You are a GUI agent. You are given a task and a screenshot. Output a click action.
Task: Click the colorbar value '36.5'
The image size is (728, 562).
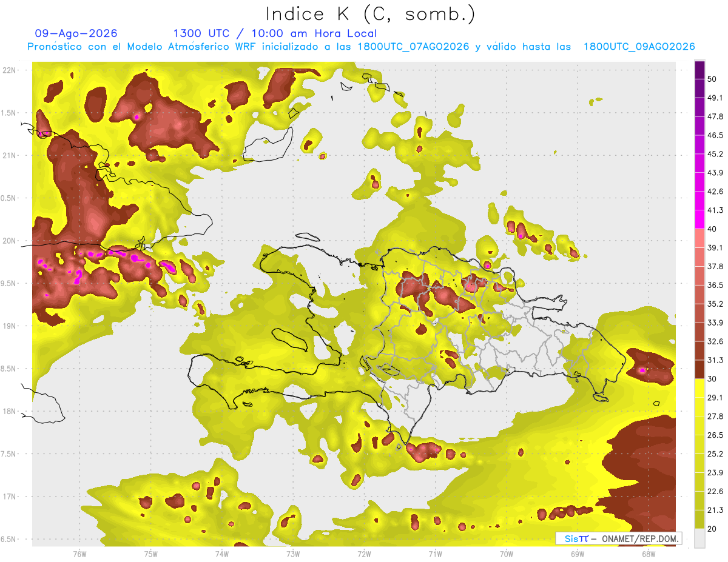(715, 285)
